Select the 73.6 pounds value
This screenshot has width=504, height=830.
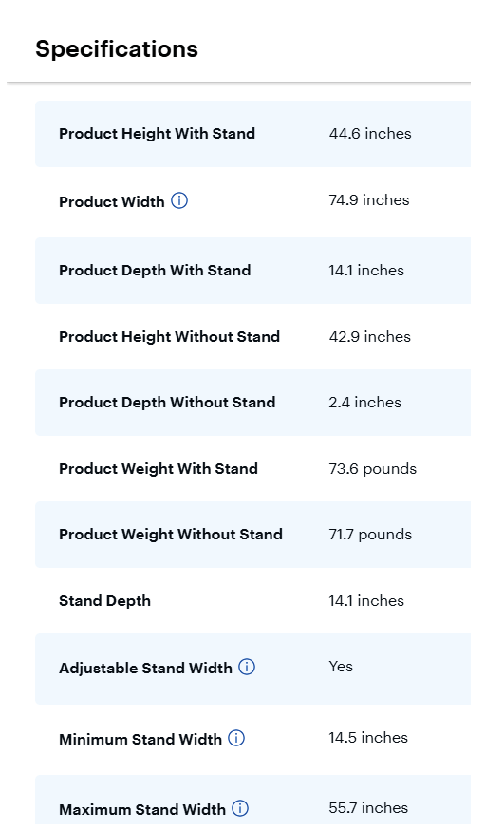(373, 469)
